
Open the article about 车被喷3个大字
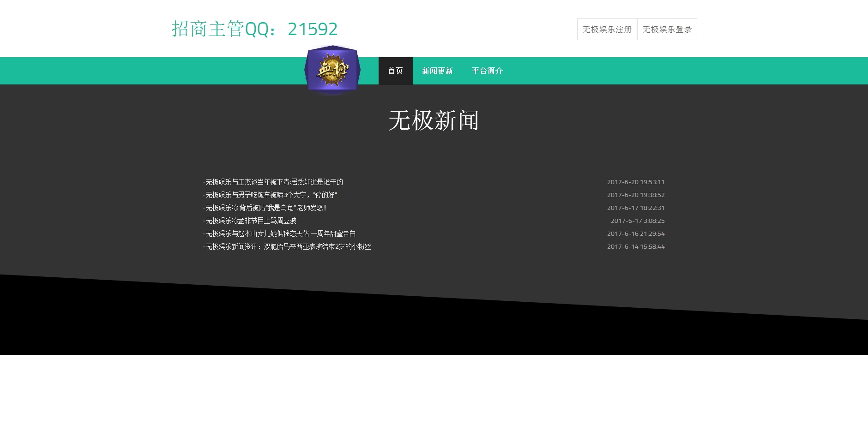[271, 195]
